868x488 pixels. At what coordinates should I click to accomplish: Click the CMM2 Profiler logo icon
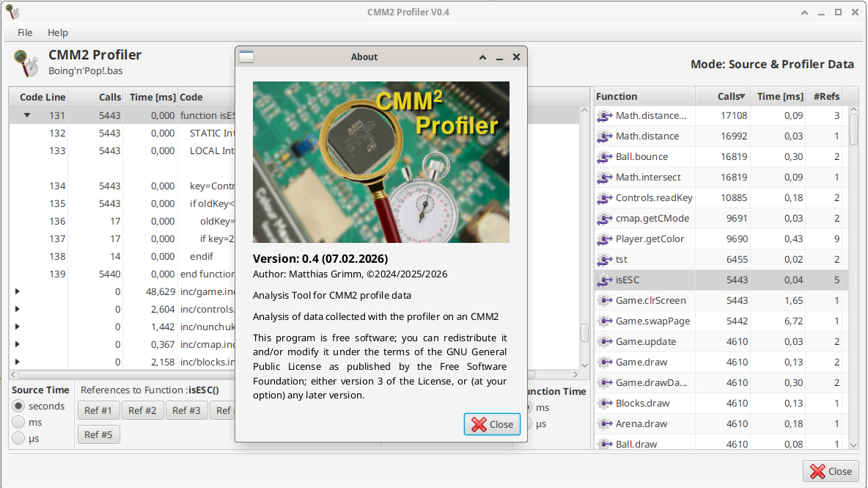26,63
